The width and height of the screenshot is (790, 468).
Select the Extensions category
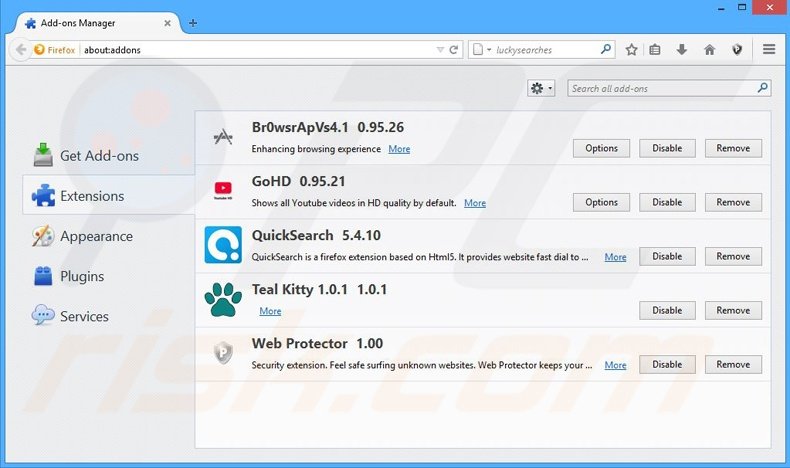108,195
